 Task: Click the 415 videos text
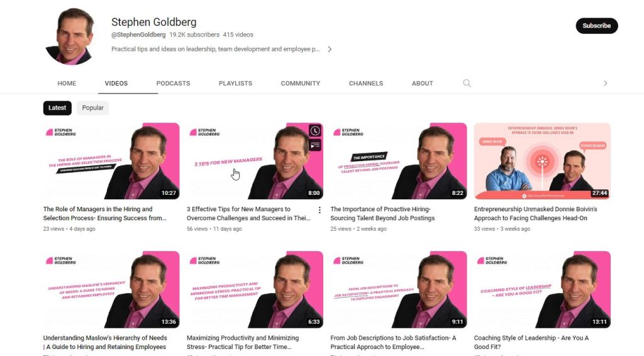238,35
